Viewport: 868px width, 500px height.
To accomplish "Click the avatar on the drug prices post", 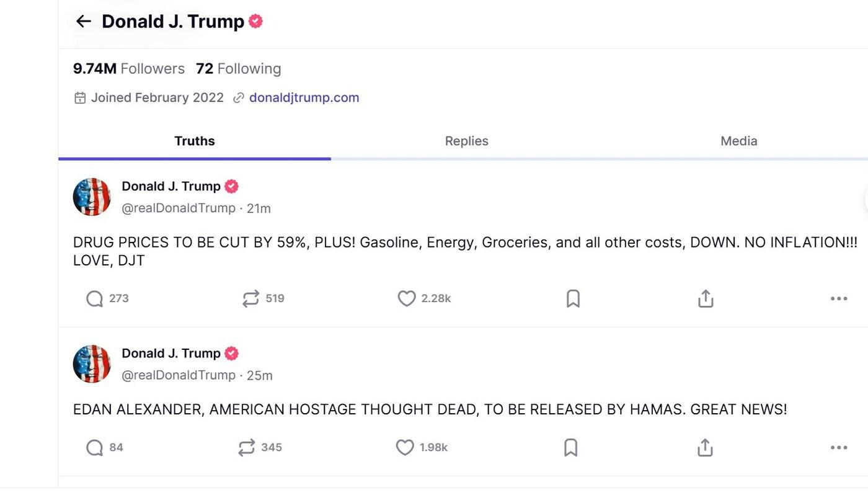I will click(x=92, y=197).
